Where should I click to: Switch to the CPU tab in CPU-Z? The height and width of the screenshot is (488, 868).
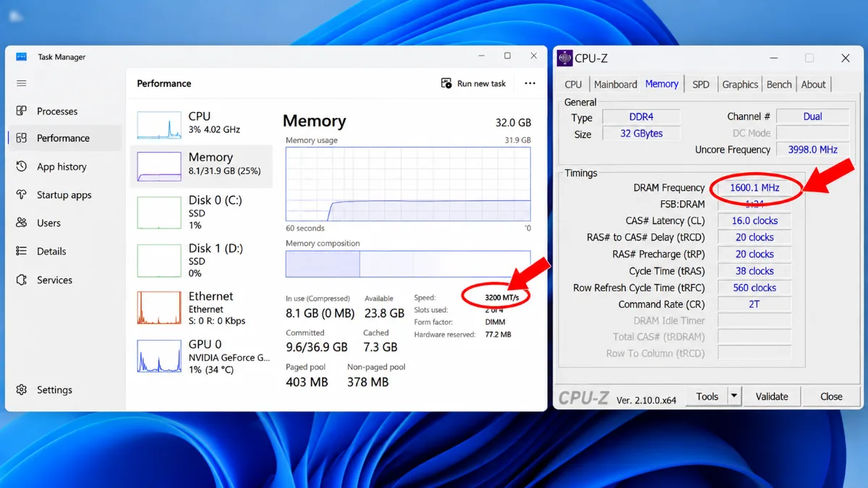[574, 85]
